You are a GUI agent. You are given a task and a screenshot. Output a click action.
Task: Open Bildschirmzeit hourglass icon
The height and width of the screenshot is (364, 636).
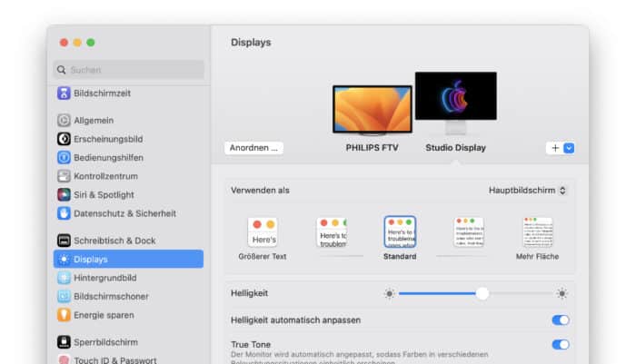[x=64, y=93]
